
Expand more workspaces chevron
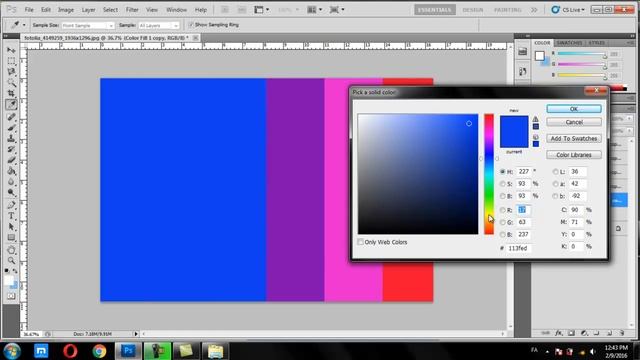click(x=534, y=10)
